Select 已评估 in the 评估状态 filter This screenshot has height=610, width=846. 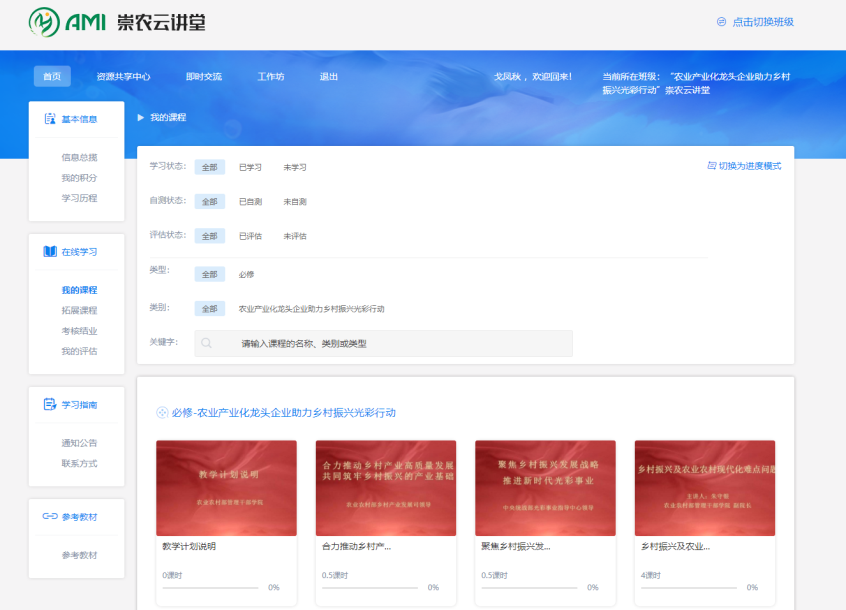[x=250, y=236]
